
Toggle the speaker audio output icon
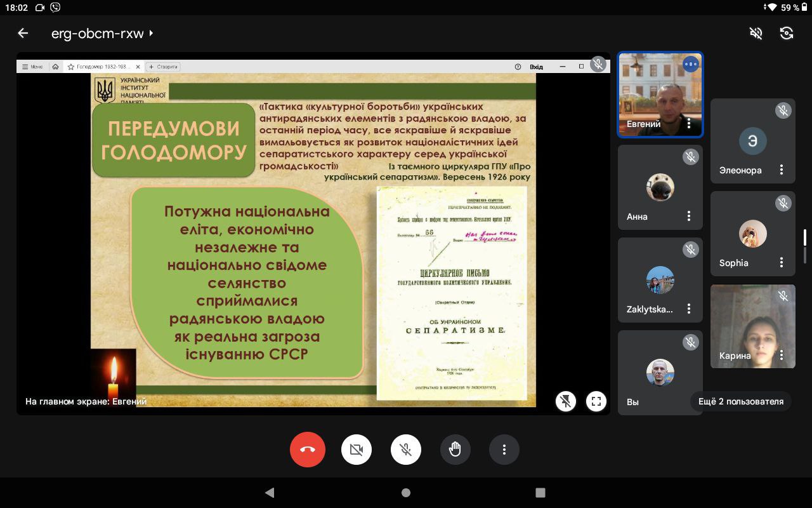click(x=756, y=34)
